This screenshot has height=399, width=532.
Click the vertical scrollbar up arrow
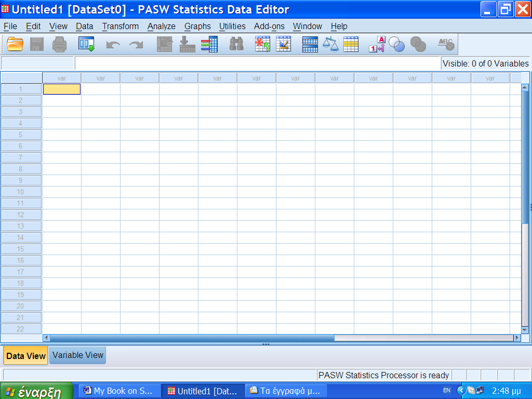(525, 87)
